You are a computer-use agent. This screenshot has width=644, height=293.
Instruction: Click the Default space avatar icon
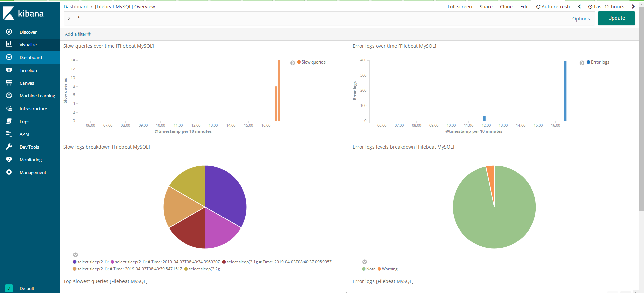(9, 288)
